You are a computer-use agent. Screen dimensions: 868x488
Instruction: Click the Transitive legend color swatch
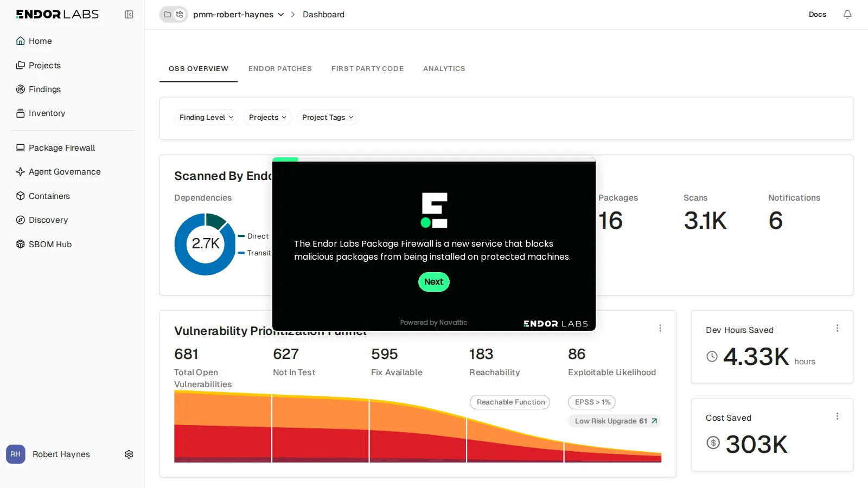241,253
